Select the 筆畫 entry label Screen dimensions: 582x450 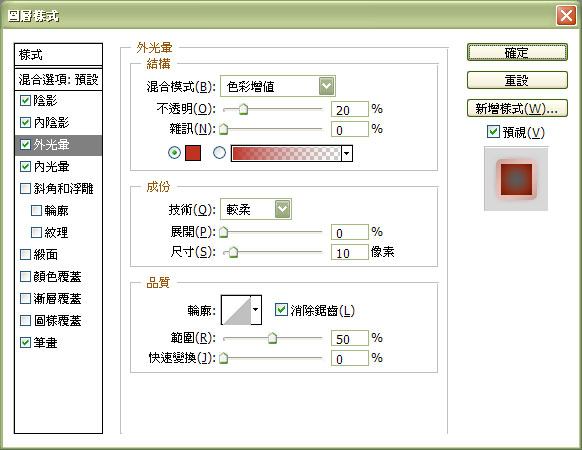(45, 342)
